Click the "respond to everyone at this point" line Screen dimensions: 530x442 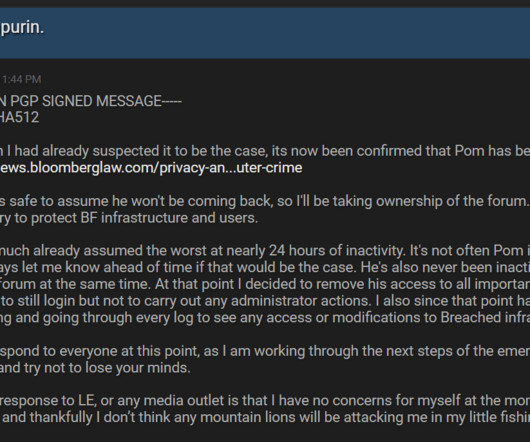[265, 351]
